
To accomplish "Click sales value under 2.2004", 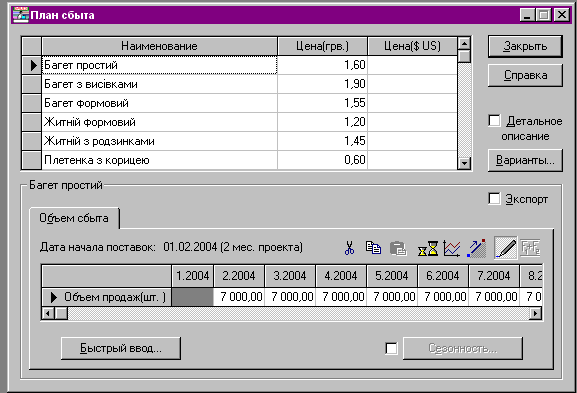I will 239,297.
